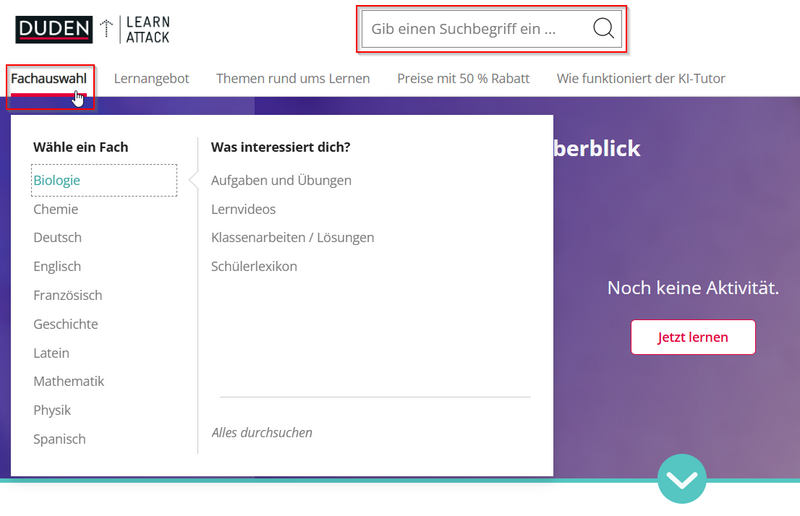Open Klassenarbeiten / Lösungen
Screen dimensions: 800x516
[293, 238]
